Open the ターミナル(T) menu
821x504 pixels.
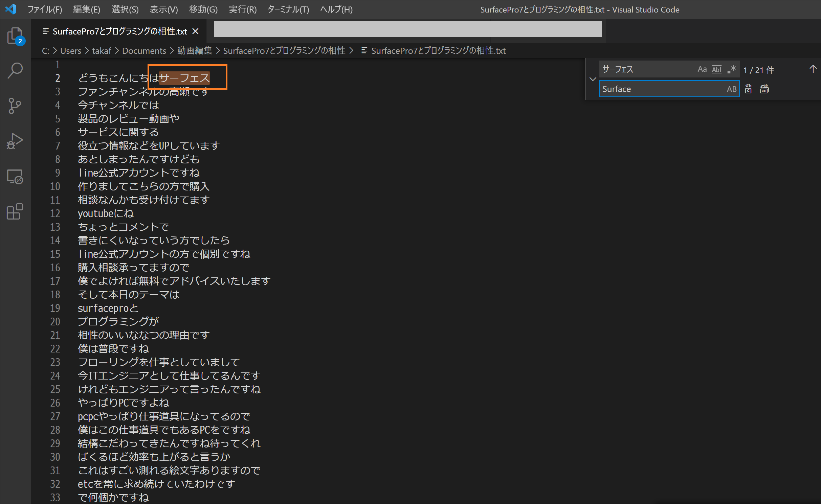pos(288,9)
